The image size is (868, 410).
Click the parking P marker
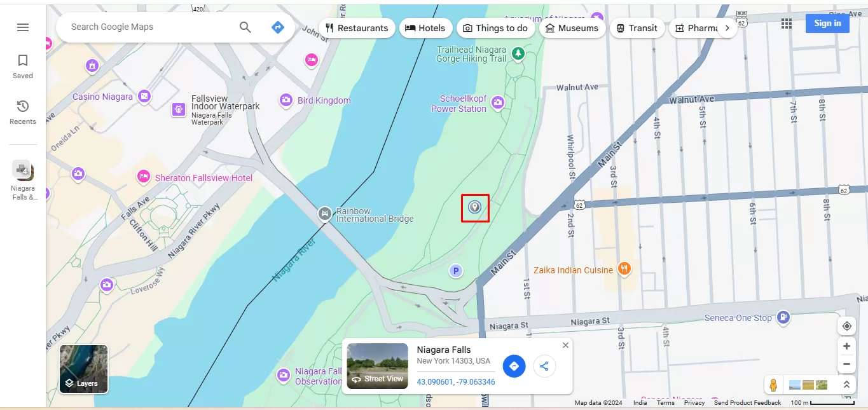point(455,271)
